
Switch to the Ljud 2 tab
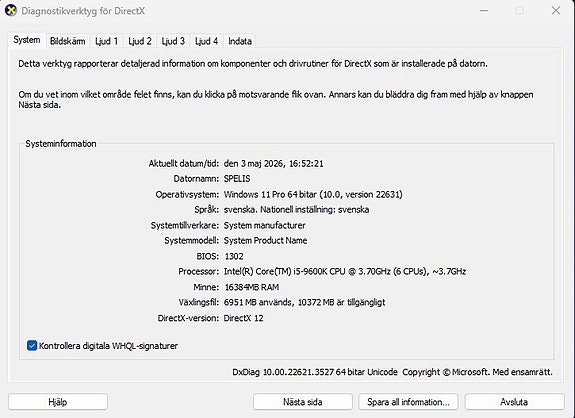coord(140,41)
